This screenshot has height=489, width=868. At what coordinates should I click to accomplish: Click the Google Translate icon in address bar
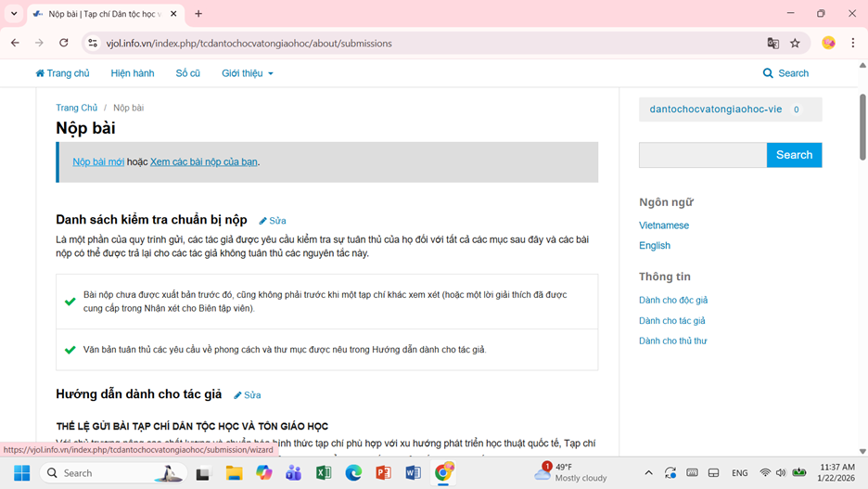pos(772,43)
